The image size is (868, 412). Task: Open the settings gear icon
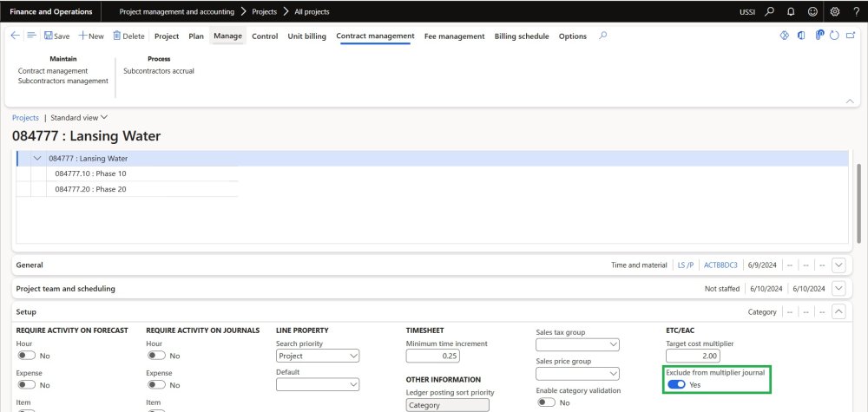tap(835, 11)
